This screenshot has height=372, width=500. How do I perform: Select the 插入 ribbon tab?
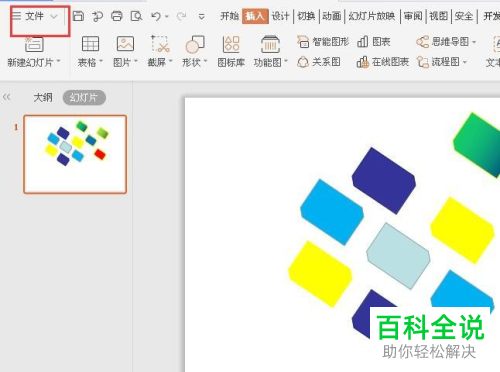pos(255,16)
